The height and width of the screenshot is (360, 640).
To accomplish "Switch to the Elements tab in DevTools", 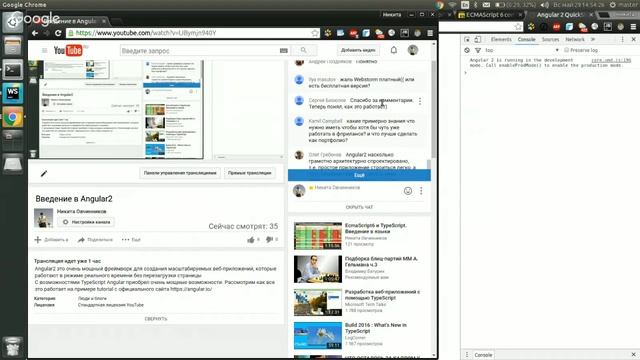I will click(501, 40).
